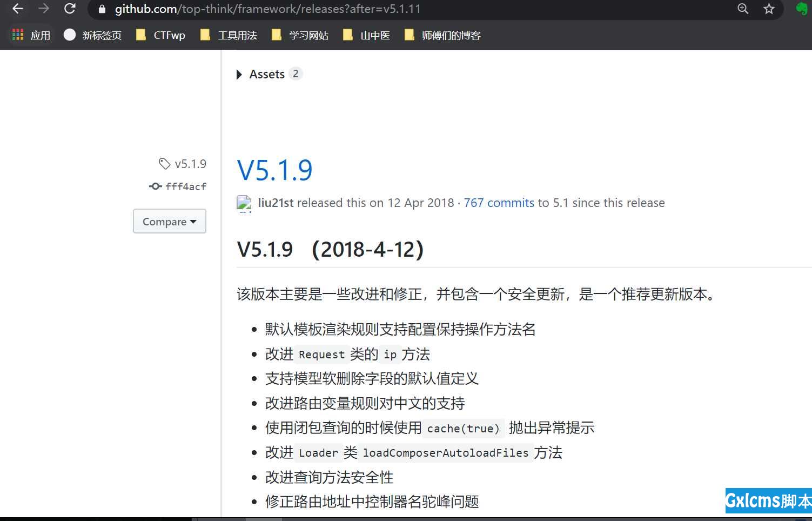Open the V5.1.9 release title link
The width and height of the screenshot is (812, 521).
pos(274,170)
